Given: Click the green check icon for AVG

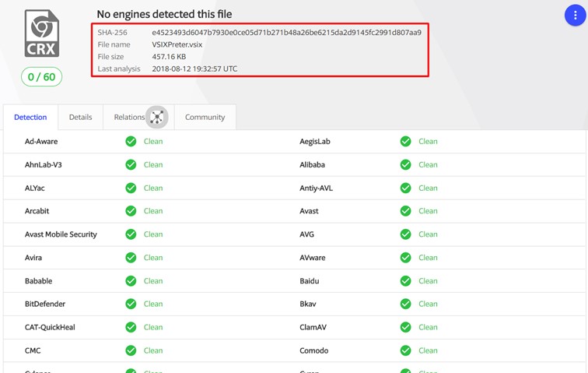Looking at the screenshot, I should [x=405, y=234].
